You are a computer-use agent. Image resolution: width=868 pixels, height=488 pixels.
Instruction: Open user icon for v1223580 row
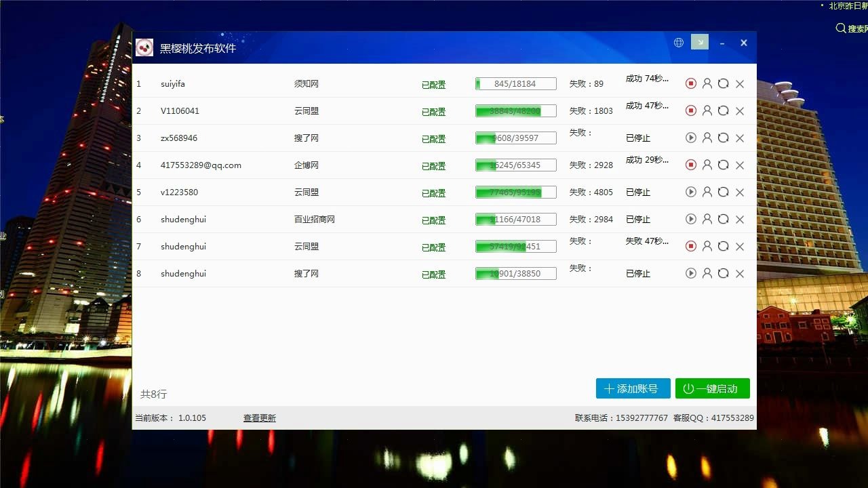(707, 192)
